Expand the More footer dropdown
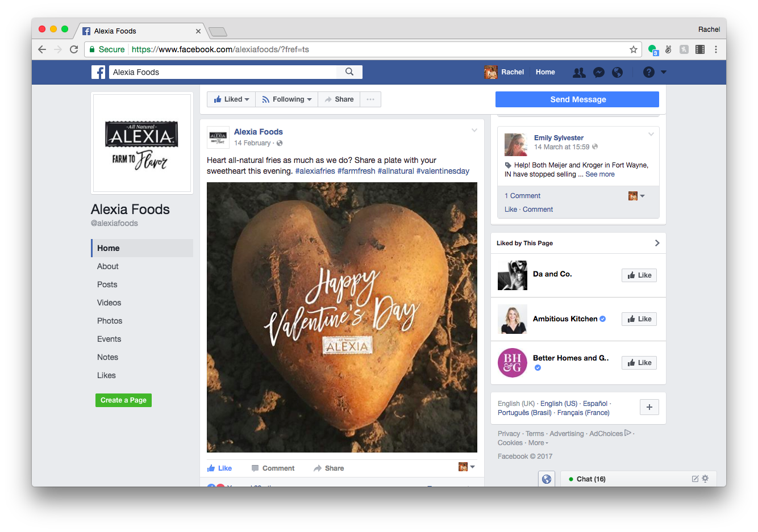 (538, 443)
